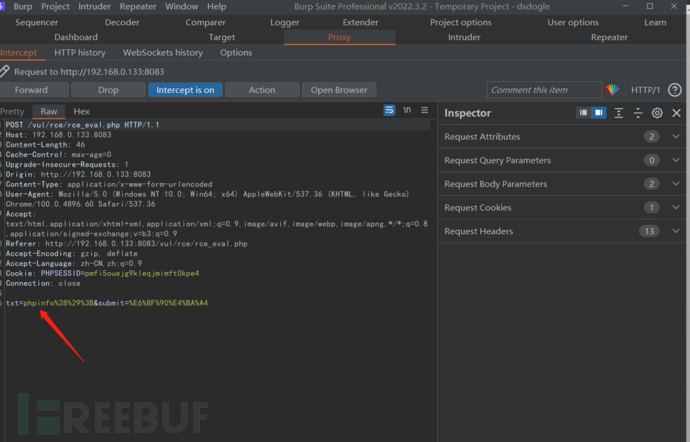The height and width of the screenshot is (442, 690).
Task: Open the Proxy Options sub-tab
Action: pos(236,53)
